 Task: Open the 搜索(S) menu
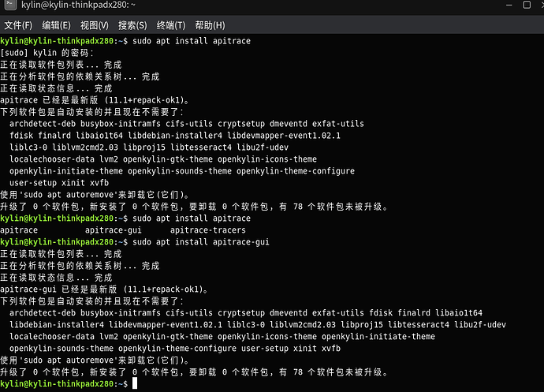[x=132, y=26]
